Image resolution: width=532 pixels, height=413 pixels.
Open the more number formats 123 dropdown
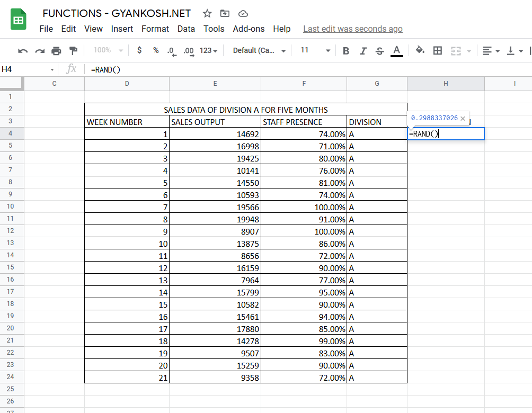tap(206, 50)
